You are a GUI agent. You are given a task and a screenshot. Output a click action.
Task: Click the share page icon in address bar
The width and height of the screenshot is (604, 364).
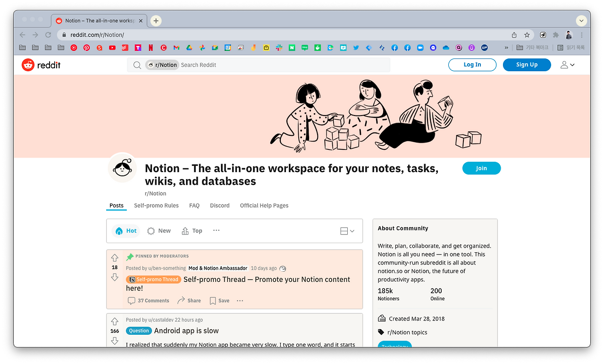514,35
